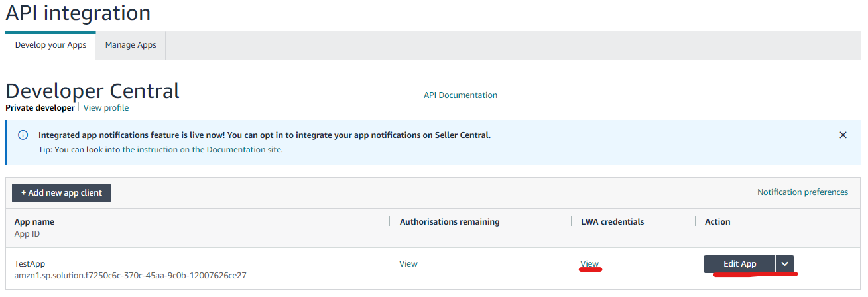This screenshot has height=297, width=868.
Task: View LWA credentials for TestApp
Action: (589, 264)
